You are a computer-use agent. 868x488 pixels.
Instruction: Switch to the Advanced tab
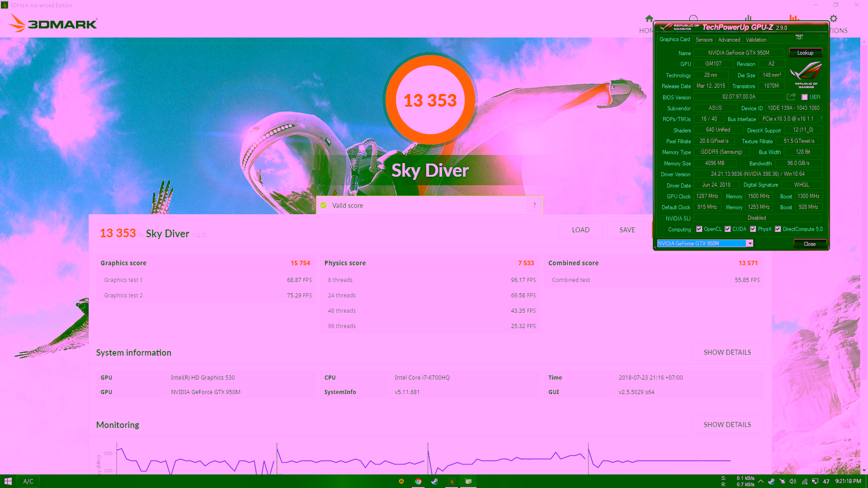(x=729, y=40)
